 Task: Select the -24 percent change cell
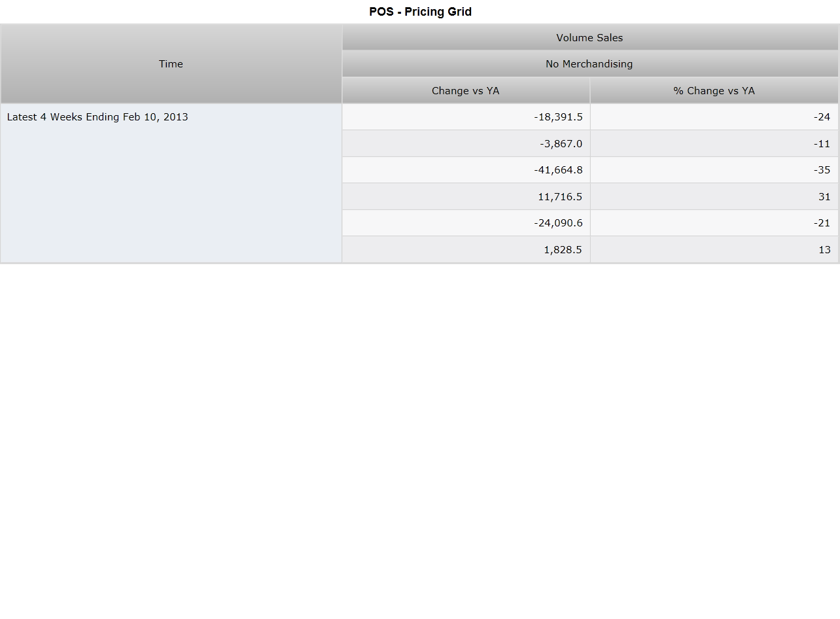coord(714,117)
